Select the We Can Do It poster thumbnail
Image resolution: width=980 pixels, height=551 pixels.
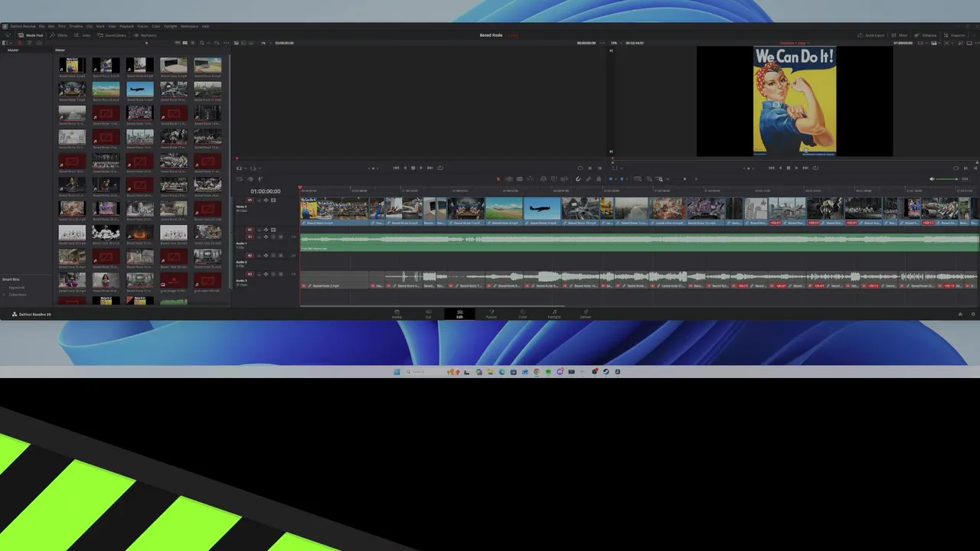(73, 66)
